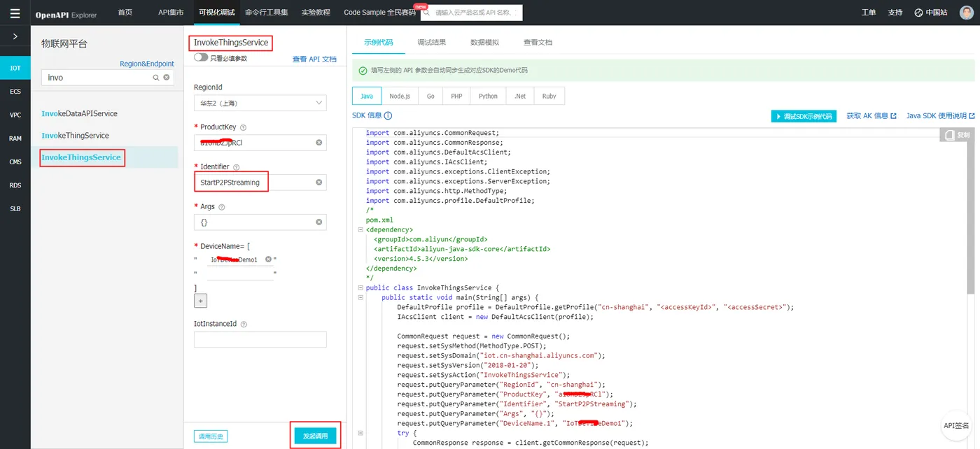
Task: Switch to the 调试结果 tab
Action: pos(432,42)
